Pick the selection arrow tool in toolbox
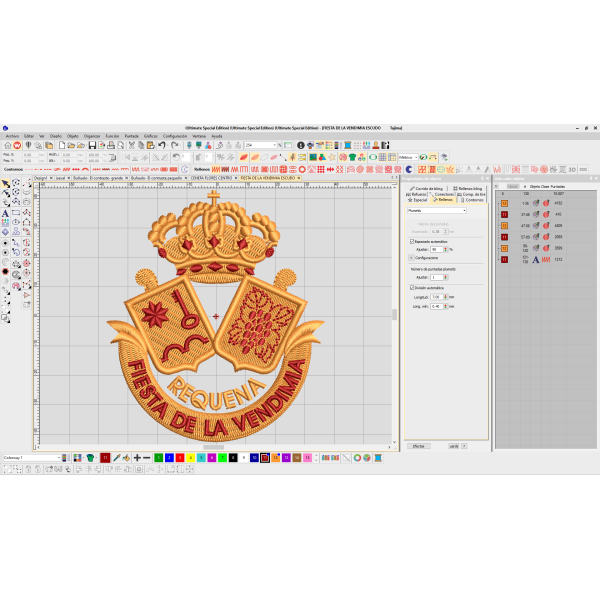 pyautogui.click(x=5, y=184)
